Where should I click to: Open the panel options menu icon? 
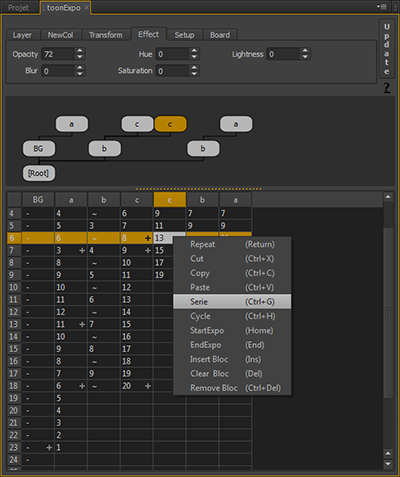coord(381,6)
